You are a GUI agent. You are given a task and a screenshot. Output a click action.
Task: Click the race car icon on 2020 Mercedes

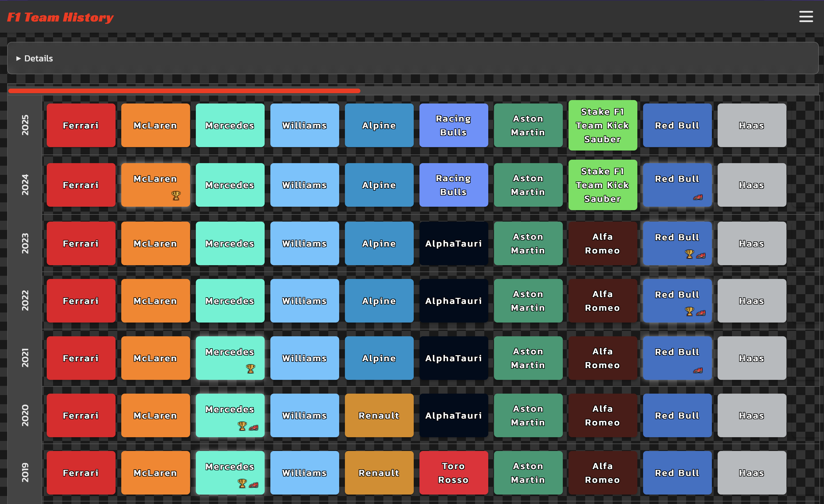coord(253,427)
